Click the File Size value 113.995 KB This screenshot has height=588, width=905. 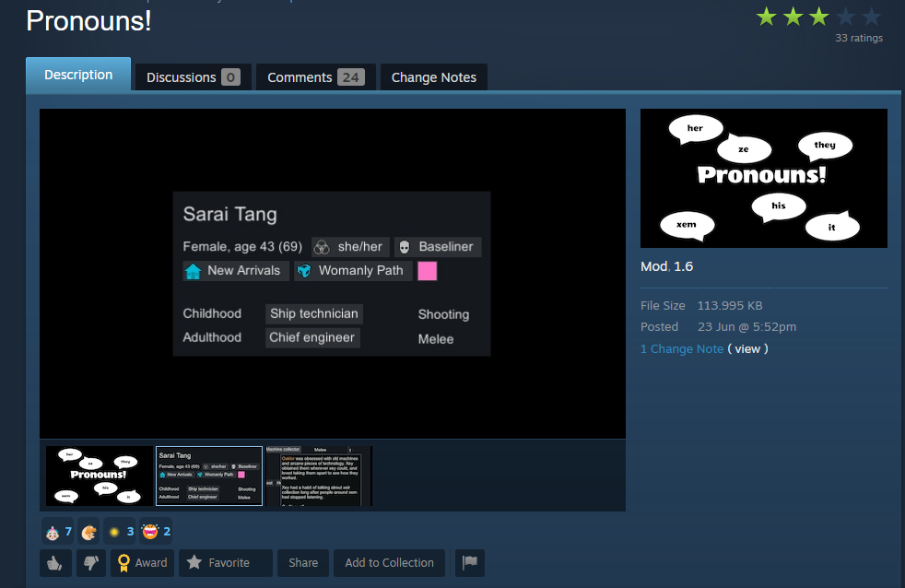pos(730,306)
